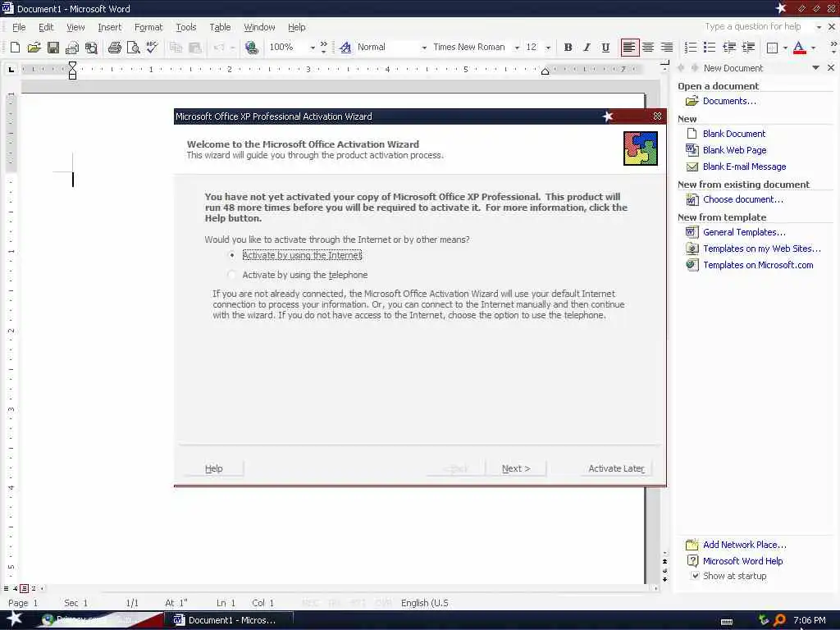This screenshot has width=840, height=630.
Task: Click the Outside Border icon
Action: 772,48
